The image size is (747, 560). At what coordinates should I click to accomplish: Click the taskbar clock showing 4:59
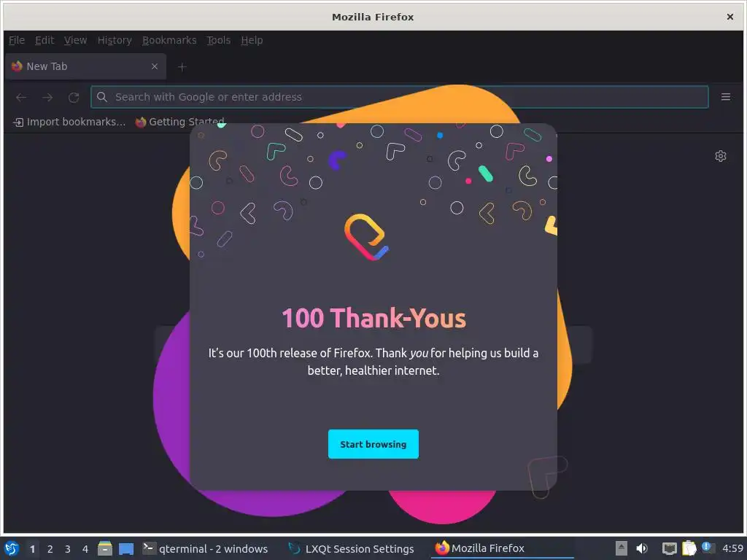coord(732,548)
